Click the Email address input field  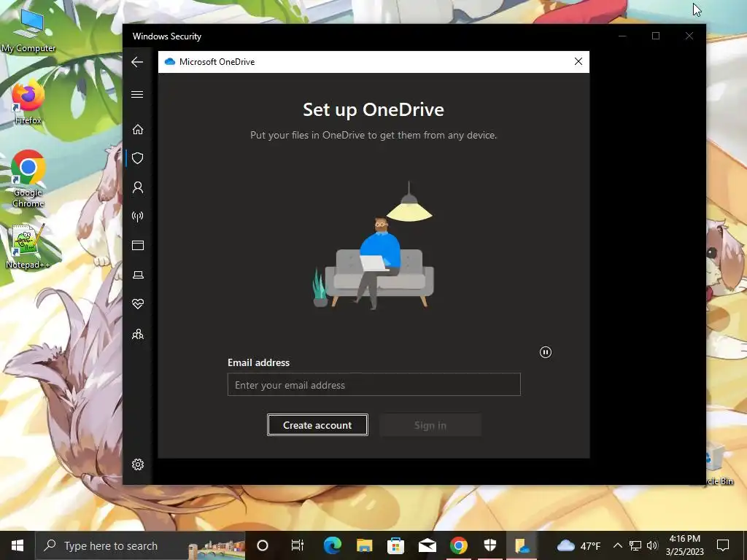click(x=374, y=384)
